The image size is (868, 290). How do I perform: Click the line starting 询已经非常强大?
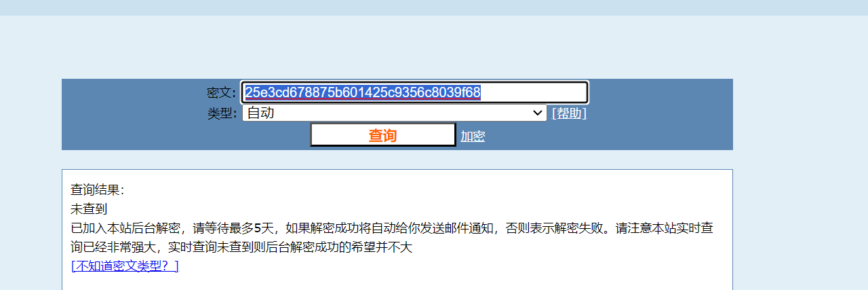(x=241, y=247)
